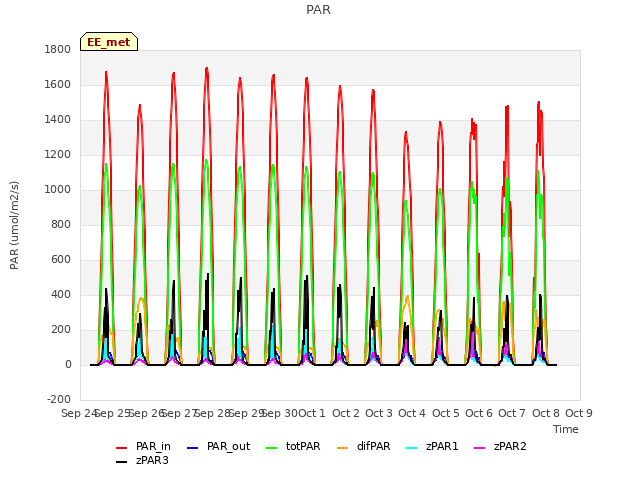
Task: Click the PAR (umol/m2/s) y-axis label
Action: tap(14, 225)
